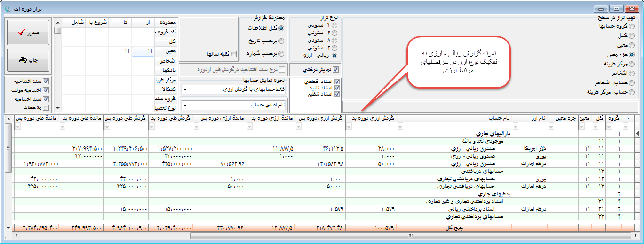Click filter icon under گردش ارزي دوره بد column
Image resolution: width=644 pixels, height=244 pixels.
pyautogui.click(x=350, y=126)
